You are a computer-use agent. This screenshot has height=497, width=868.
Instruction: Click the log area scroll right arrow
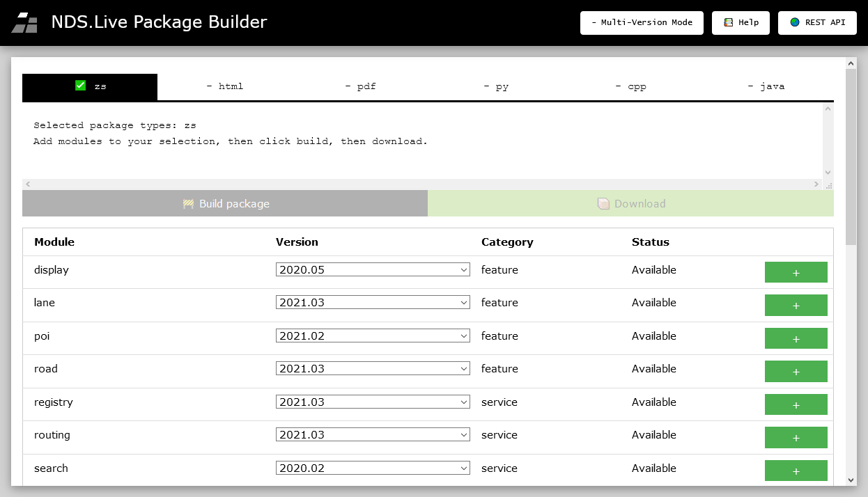point(817,184)
